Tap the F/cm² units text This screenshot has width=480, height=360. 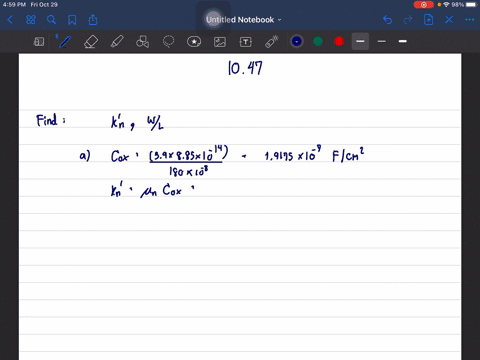coord(348,155)
